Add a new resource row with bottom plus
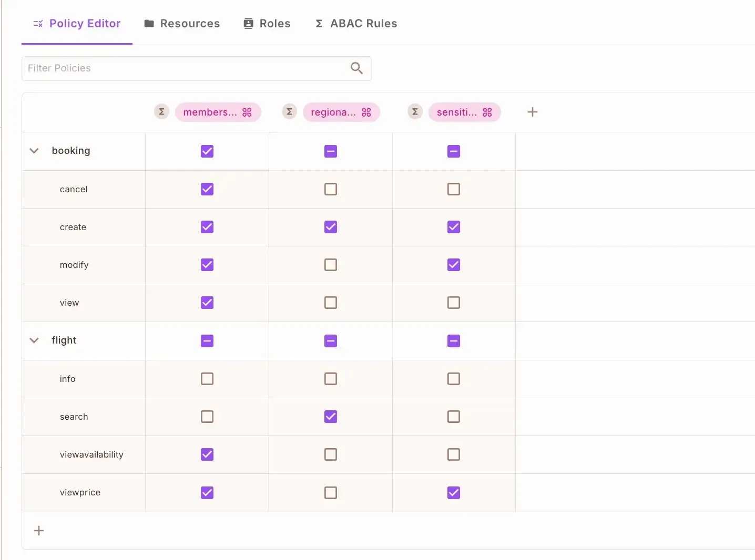The width and height of the screenshot is (755, 560). pyautogui.click(x=39, y=531)
